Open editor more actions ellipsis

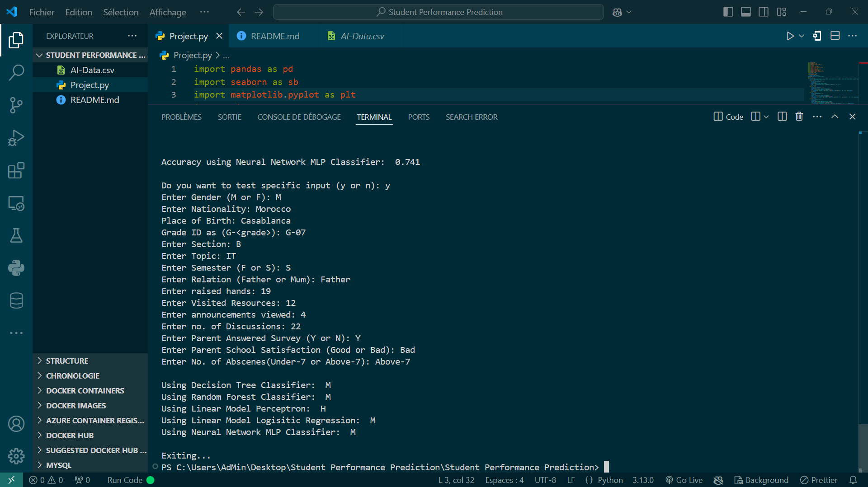coord(853,36)
